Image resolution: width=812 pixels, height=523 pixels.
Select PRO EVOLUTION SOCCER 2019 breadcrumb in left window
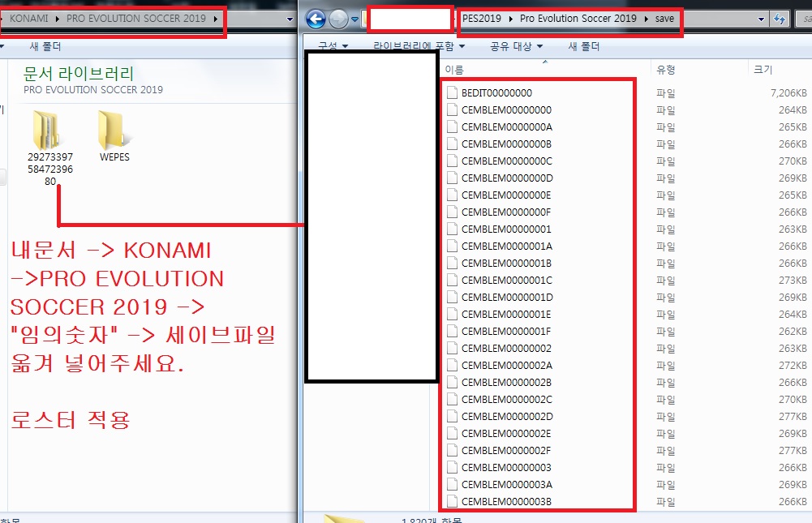tap(136, 18)
